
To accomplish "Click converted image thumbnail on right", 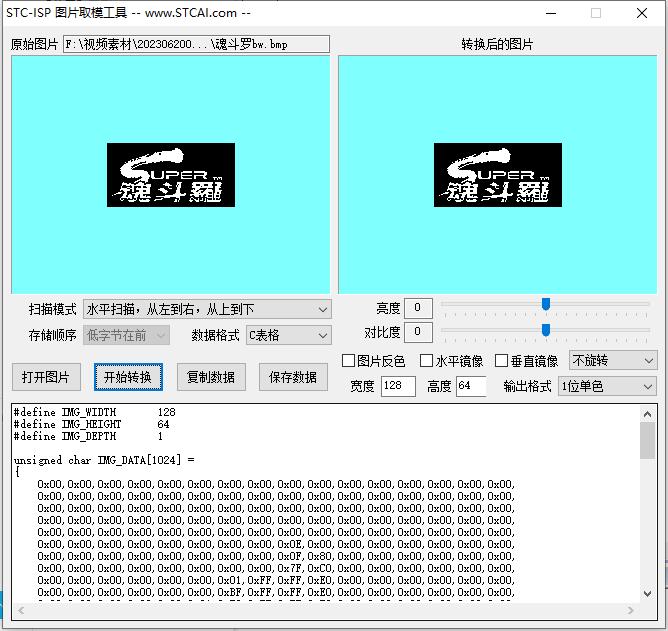I will coord(498,175).
